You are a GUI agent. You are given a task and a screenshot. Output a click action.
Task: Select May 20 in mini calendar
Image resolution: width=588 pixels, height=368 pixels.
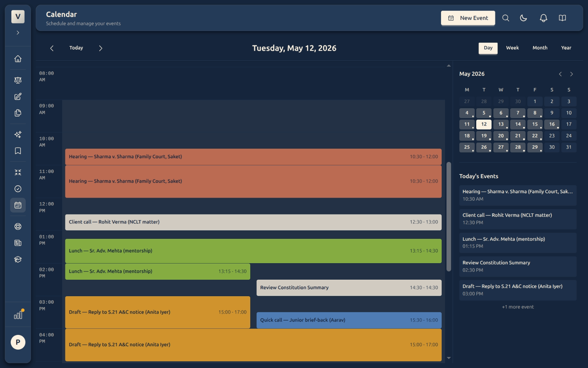pyautogui.click(x=501, y=136)
